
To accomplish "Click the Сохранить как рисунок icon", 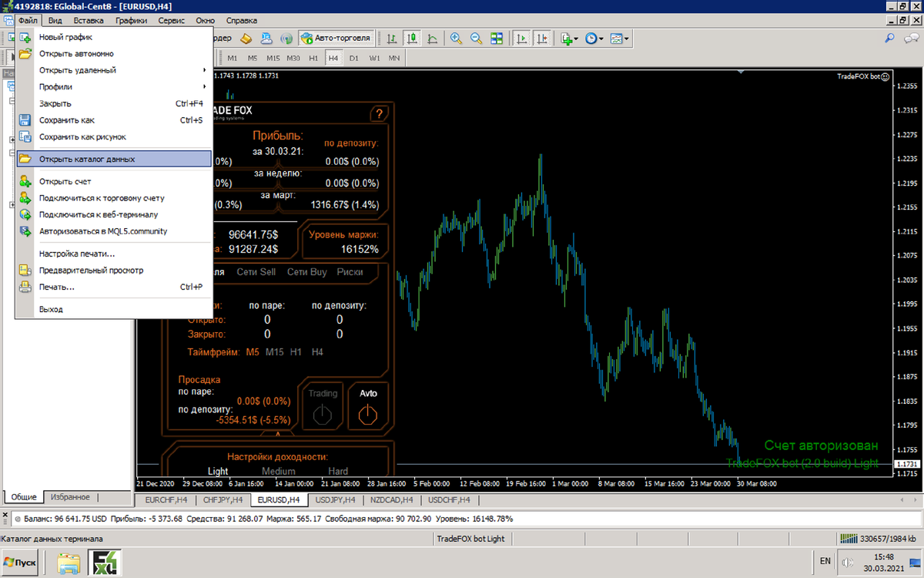I will pyautogui.click(x=25, y=136).
